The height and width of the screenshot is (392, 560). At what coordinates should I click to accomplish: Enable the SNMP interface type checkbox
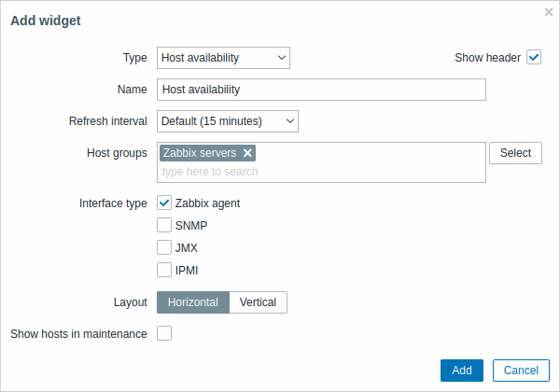coord(164,225)
